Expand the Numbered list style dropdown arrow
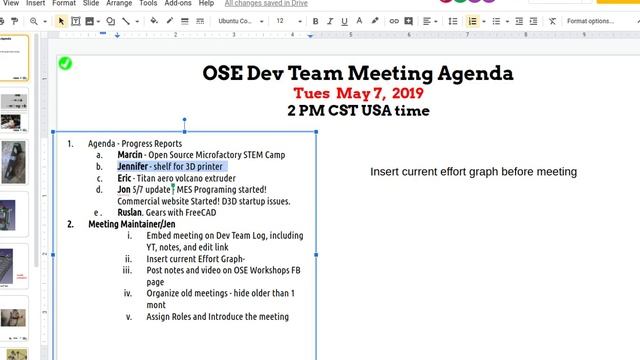640x360 pixels. click(484, 21)
